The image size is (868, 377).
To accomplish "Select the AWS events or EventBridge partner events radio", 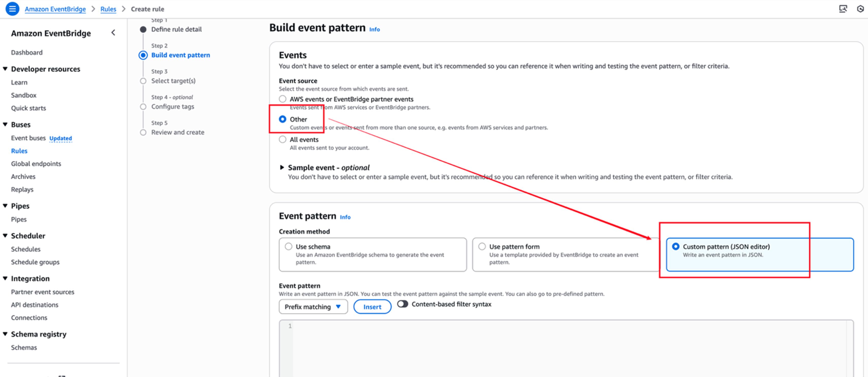I will point(283,99).
